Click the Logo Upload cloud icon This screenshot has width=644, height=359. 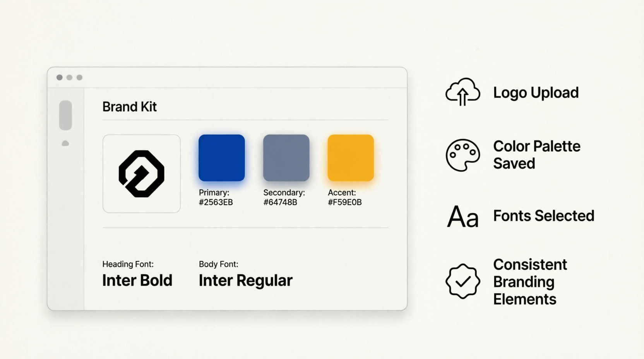click(x=462, y=92)
